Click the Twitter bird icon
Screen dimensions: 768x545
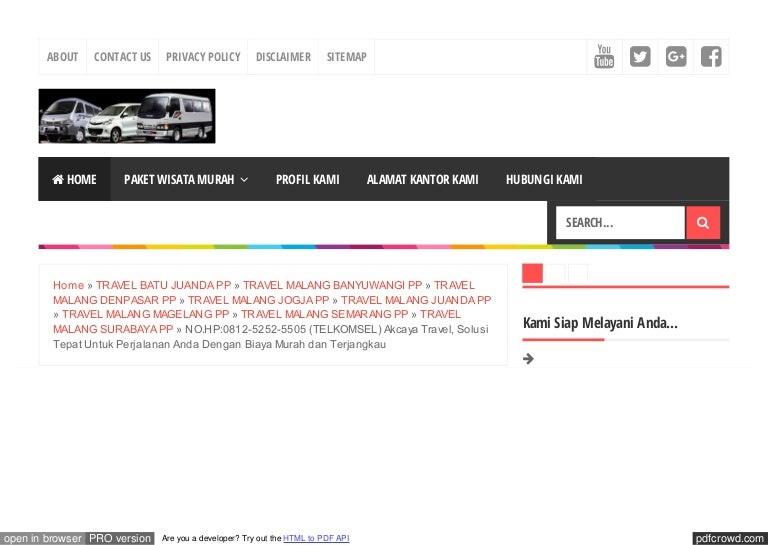point(640,57)
